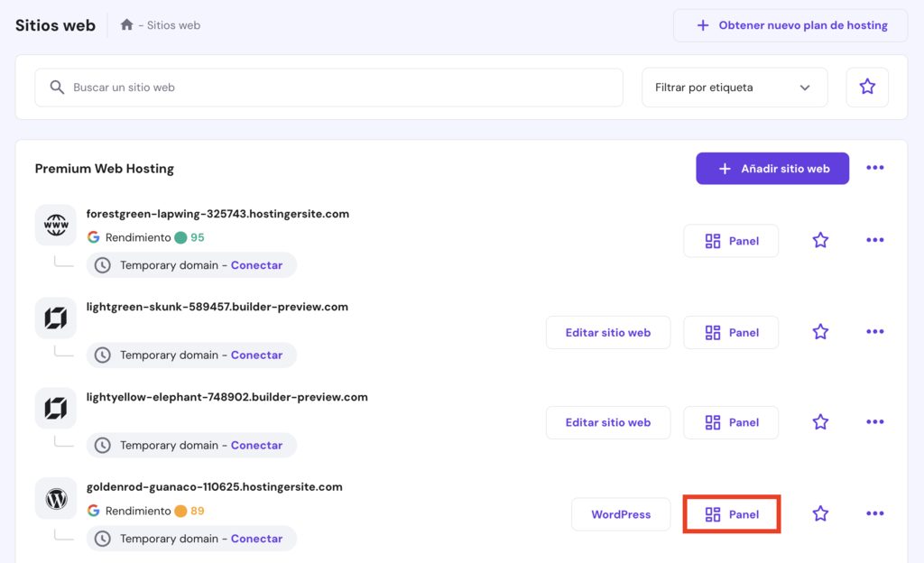924x563 pixels.
Task: Click Conectar for the goldenrod temporary domain
Action: (x=256, y=538)
